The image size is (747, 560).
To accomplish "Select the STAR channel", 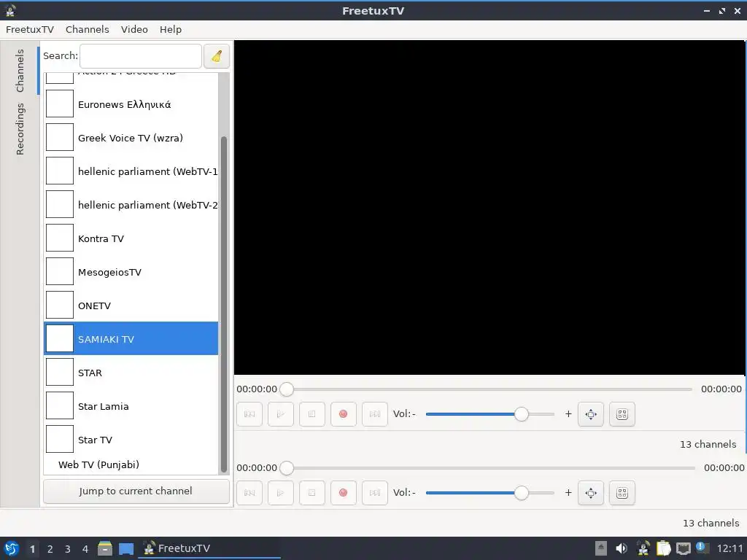I will click(x=131, y=373).
